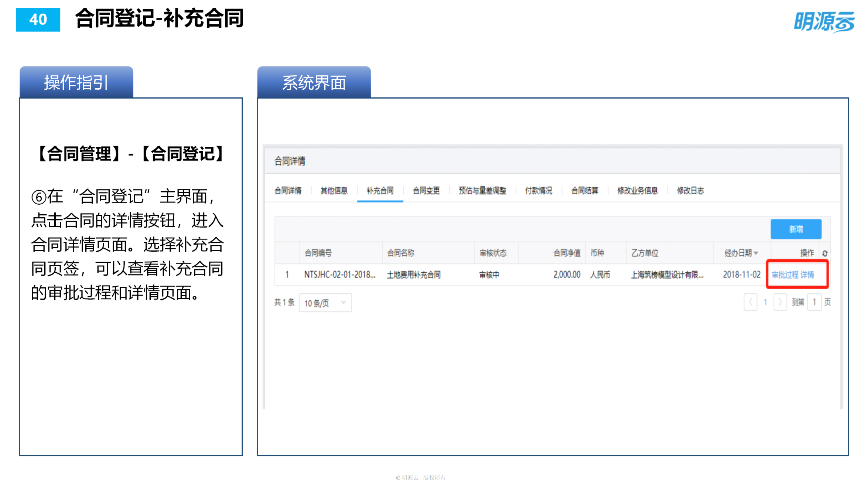Open the 其他信息 tab
The image size is (868, 487).
coord(334,191)
